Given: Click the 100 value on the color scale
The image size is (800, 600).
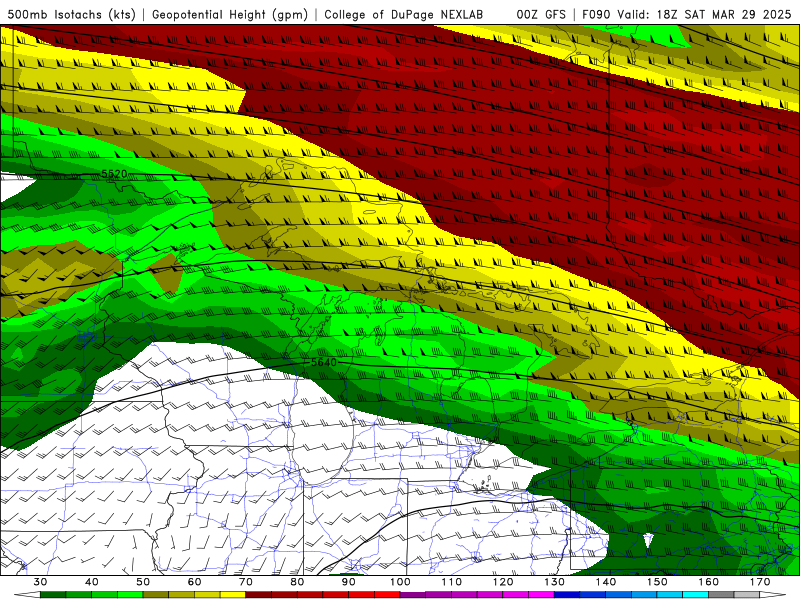Looking at the screenshot, I should click(x=401, y=582).
